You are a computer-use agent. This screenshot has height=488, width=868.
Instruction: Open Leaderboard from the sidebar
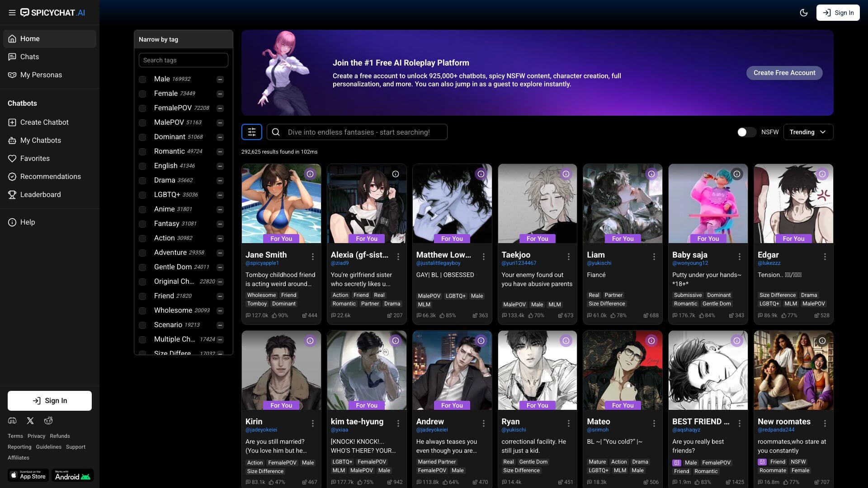pos(40,195)
